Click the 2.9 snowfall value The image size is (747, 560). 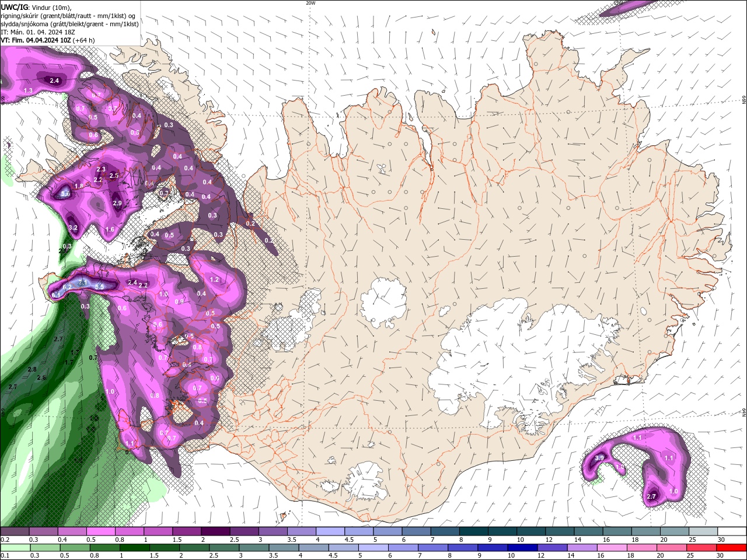pyautogui.click(x=117, y=203)
